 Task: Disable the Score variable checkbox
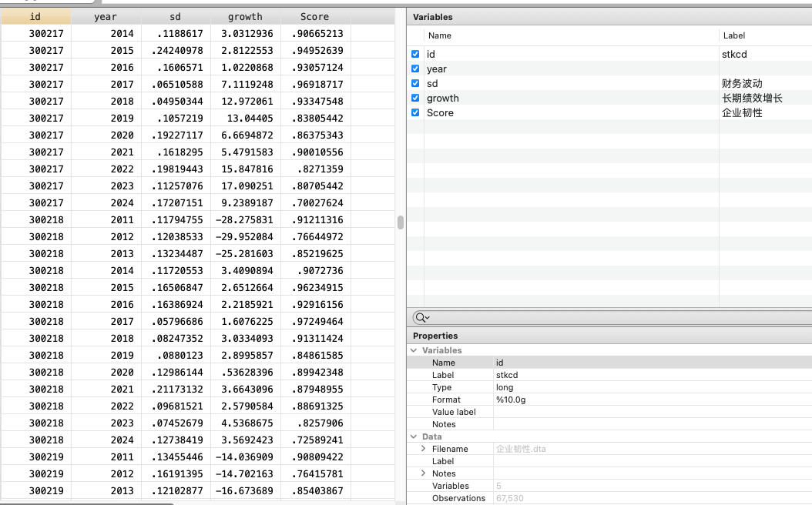coord(415,112)
